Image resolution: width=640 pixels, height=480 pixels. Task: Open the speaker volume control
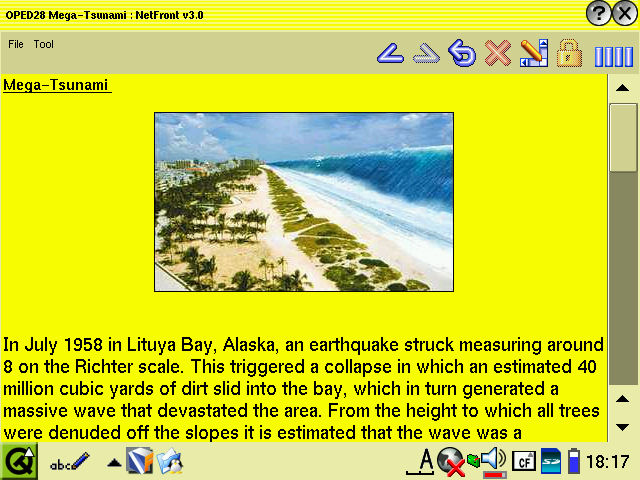click(494, 462)
